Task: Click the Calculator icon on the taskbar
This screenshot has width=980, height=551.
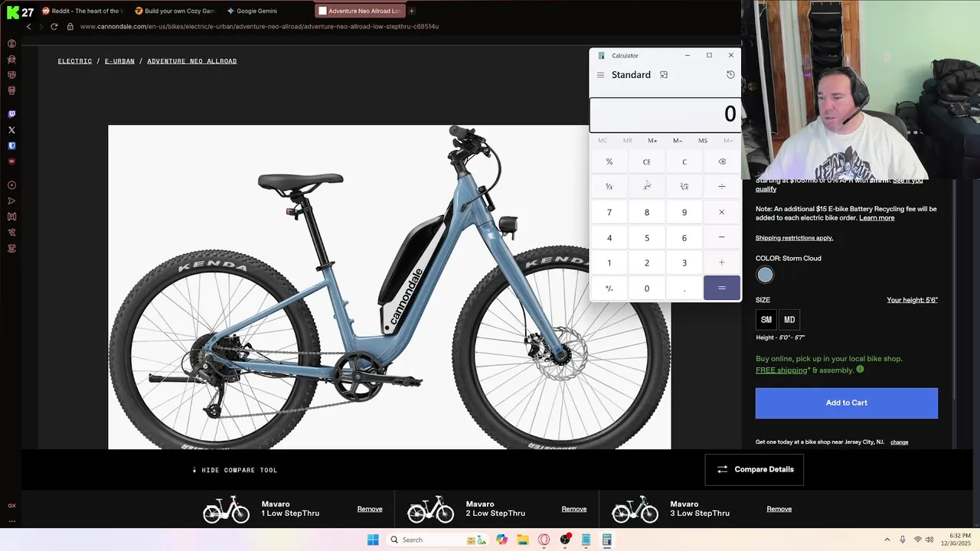Action: (606, 540)
